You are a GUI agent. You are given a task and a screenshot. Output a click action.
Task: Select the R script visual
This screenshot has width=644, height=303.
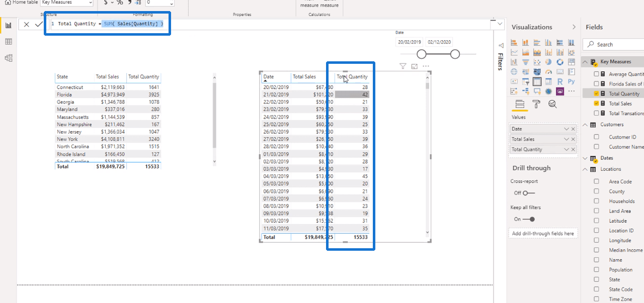[560, 81]
